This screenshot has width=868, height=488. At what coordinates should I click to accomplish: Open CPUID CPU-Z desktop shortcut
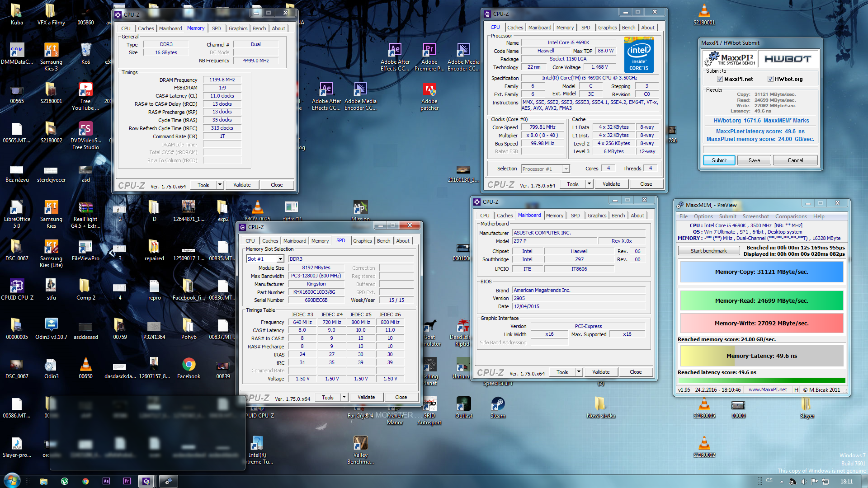17,290
